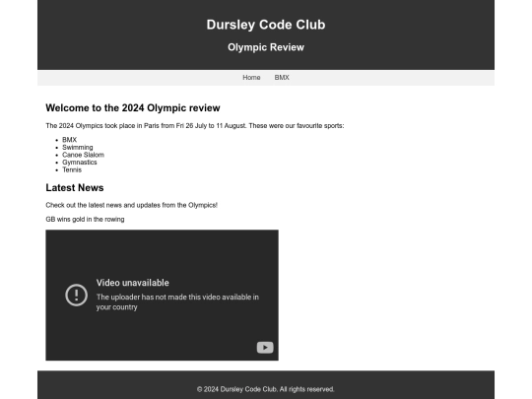
Task: Select the Gymnastics list item
Action: [x=80, y=163]
